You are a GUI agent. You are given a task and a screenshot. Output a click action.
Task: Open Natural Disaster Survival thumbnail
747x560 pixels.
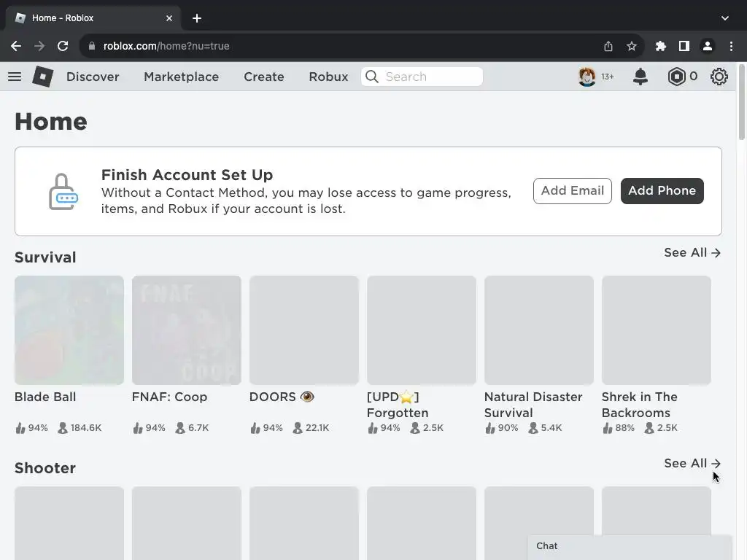[x=539, y=330]
